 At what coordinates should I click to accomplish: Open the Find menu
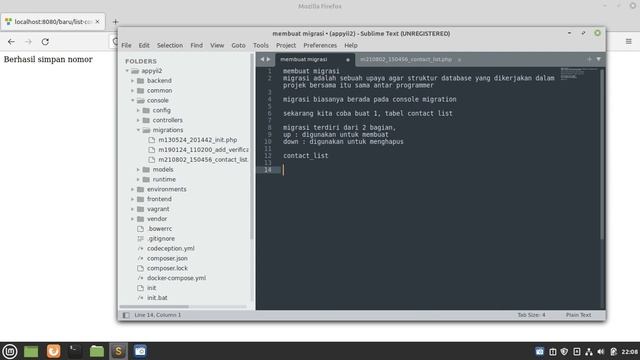(x=196, y=45)
